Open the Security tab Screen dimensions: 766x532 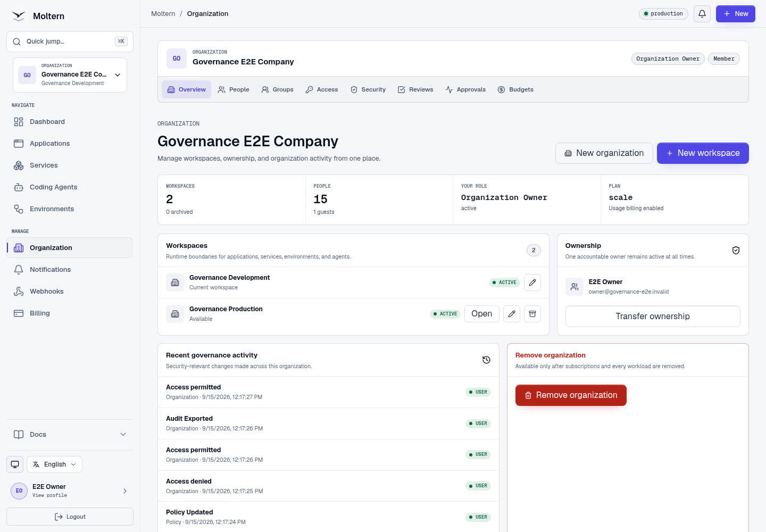tap(368, 89)
